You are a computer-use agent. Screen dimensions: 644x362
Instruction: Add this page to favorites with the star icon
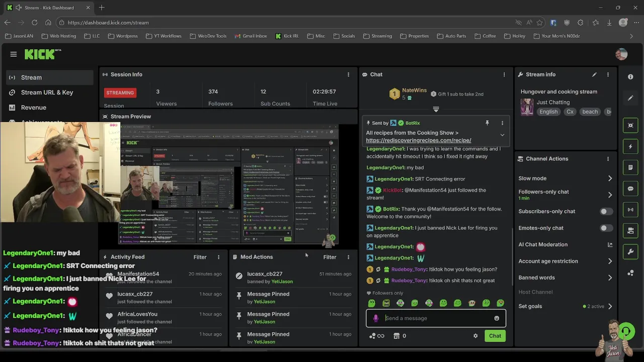(539, 23)
